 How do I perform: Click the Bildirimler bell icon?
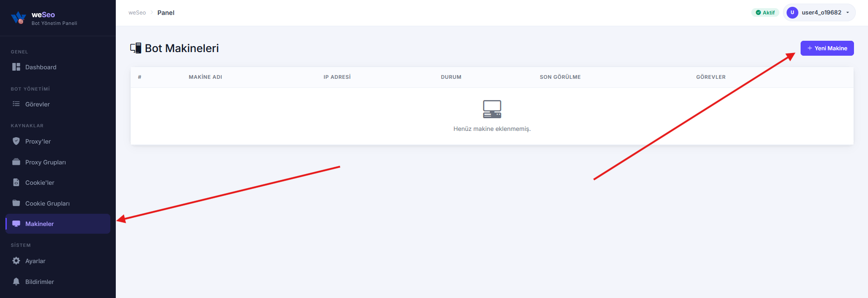click(16, 282)
